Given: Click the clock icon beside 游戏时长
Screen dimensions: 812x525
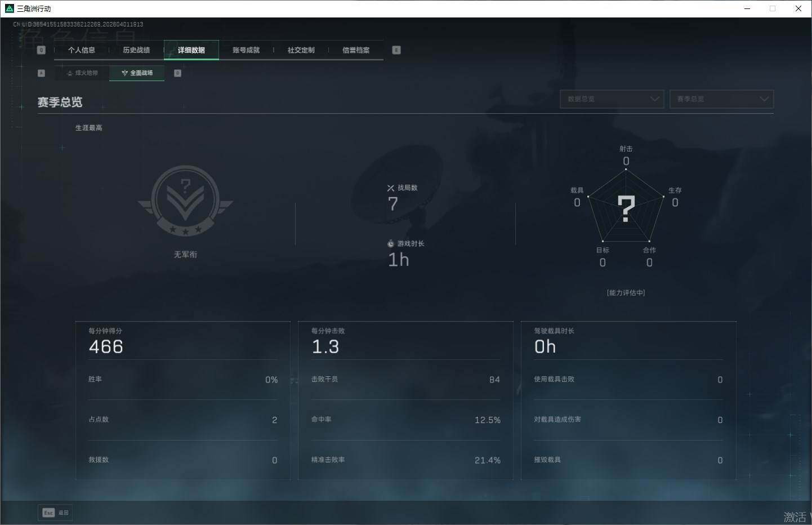Looking at the screenshot, I should tap(391, 244).
